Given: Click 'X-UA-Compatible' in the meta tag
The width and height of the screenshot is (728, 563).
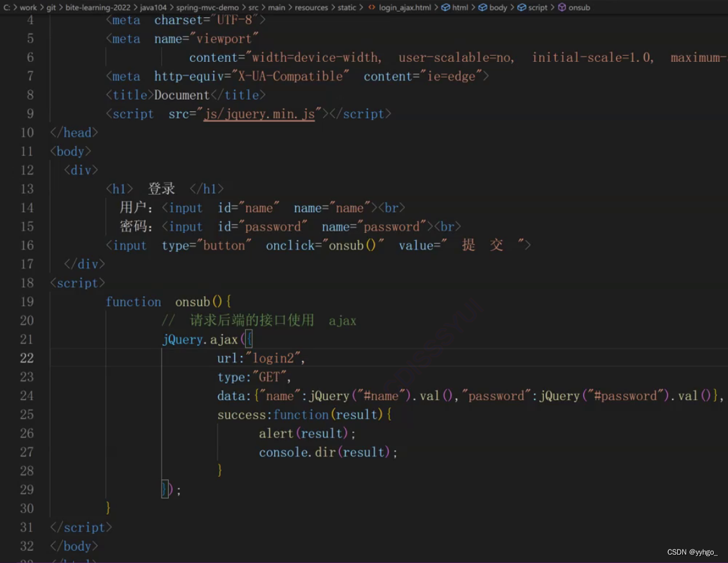Looking at the screenshot, I should 290,76.
